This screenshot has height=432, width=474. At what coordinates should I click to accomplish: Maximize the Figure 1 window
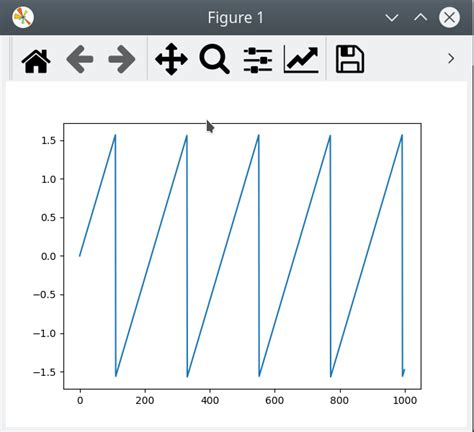pyautogui.click(x=420, y=17)
